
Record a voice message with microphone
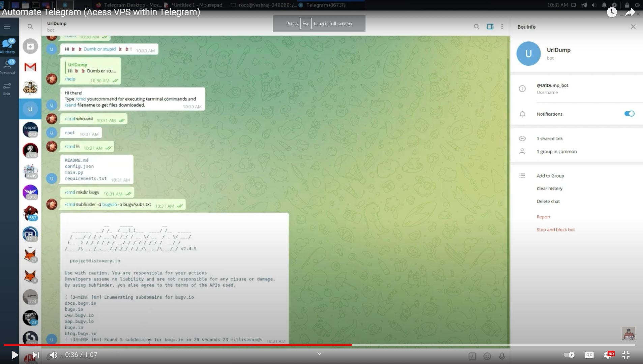pyautogui.click(x=502, y=356)
